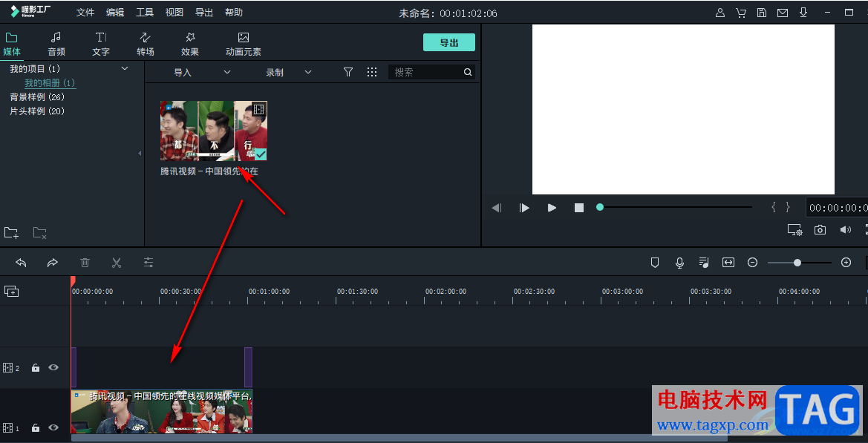868x443 pixels.
Task: Click the filter funnel icon
Action: tap(348, 72)
